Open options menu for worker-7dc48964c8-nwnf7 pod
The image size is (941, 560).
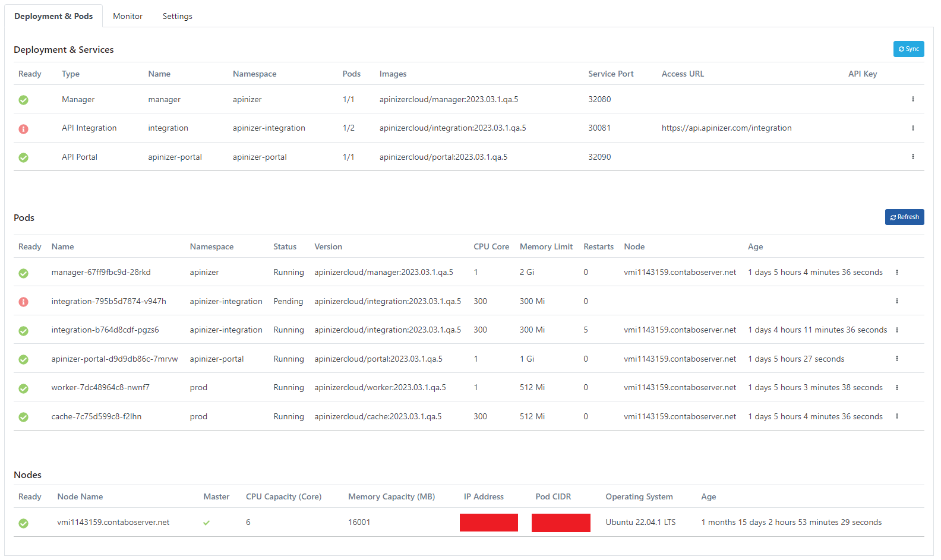coord(896,388)
